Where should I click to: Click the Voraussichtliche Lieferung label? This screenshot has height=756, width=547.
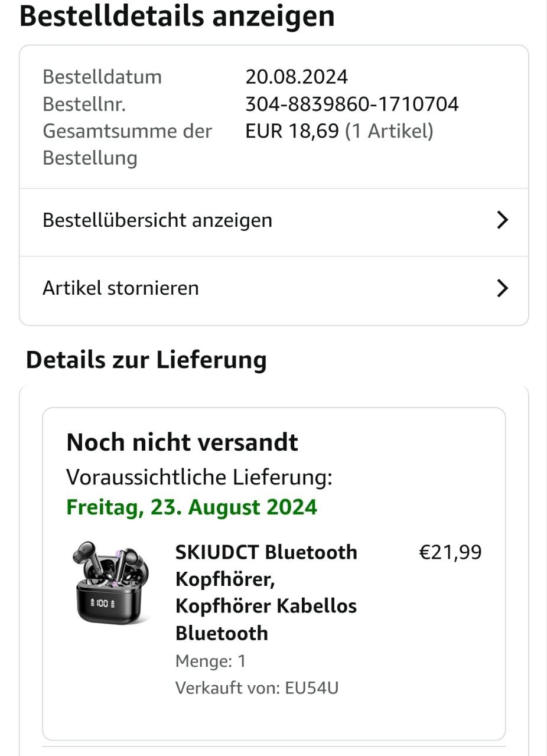[x=199, y=477]
